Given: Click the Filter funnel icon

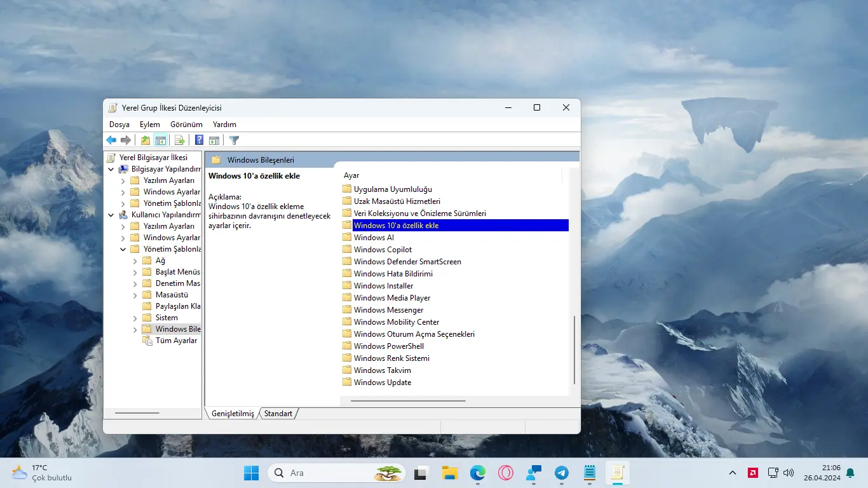Looking at the screenshot, I should coord(234,140).
